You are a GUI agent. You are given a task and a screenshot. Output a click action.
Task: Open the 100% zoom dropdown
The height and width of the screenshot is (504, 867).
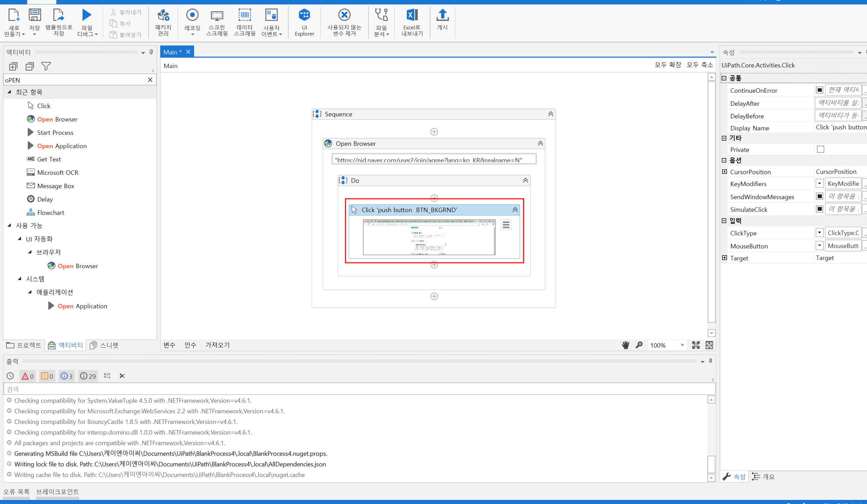(x=682, y=345)
